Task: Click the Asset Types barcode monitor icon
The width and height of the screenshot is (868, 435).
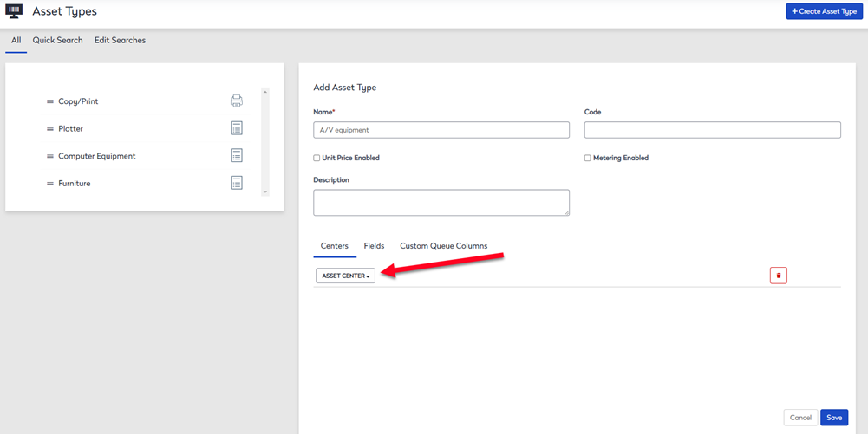Action: click(x=13, y=11)
